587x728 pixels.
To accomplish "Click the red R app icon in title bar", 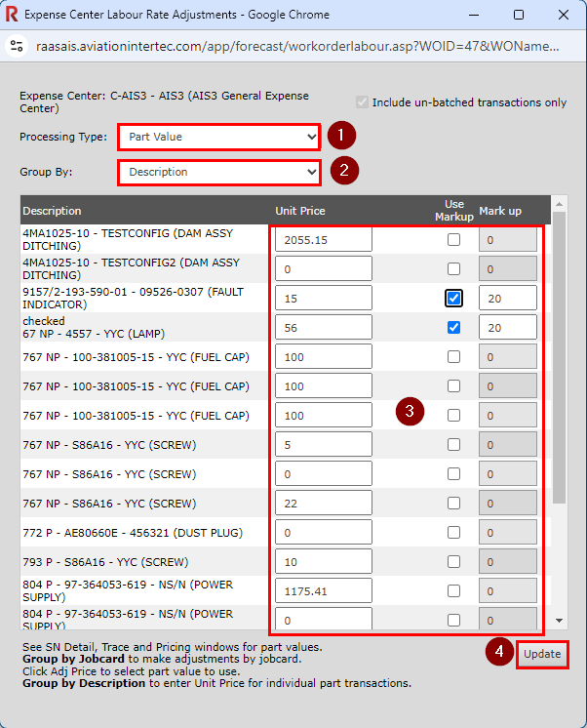I will point(11,15).
